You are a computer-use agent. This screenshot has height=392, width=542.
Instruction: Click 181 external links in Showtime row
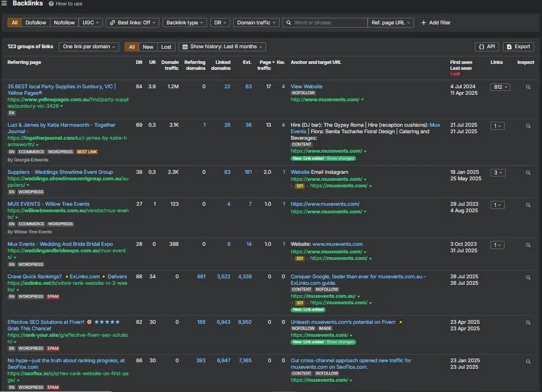(x=248, y=172)
